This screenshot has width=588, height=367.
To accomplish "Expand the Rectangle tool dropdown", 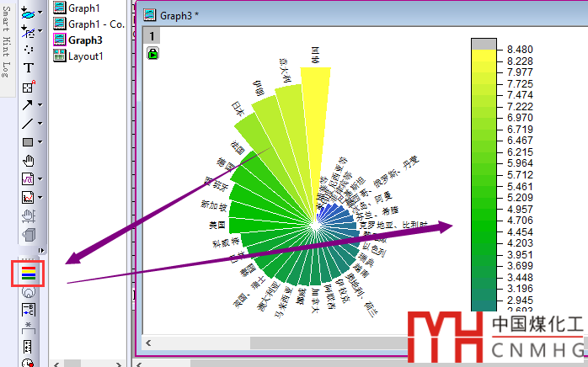I will click(x=40, y=142).
